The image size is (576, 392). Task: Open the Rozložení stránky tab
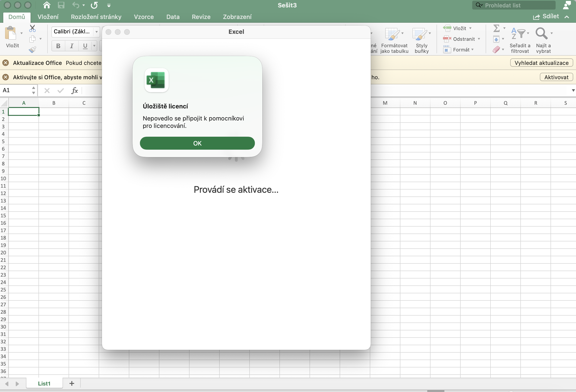click(x=96, y=17)
